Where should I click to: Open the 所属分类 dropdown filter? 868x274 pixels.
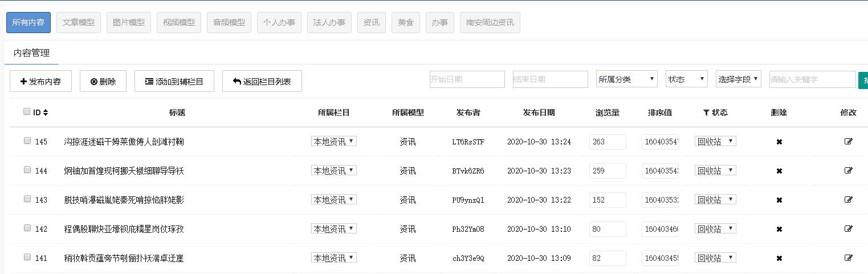pos(626,79)
